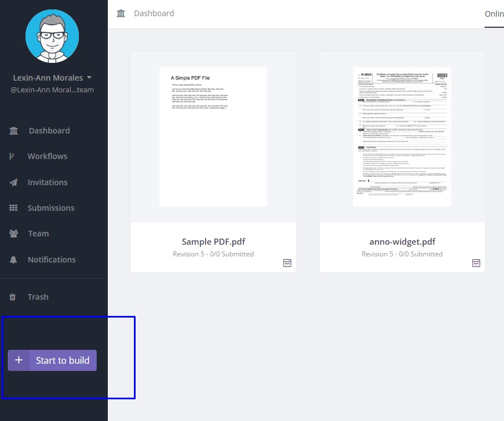Screen dimensions: 504x421
Task: Click the form icon on Sample PDF.pdf card
Action: pyautogui.click(x=287, y=263)
